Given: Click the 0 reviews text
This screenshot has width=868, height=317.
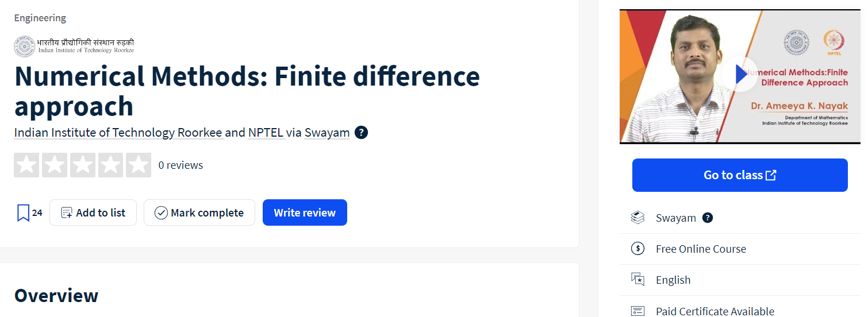Looking at the screenshot, I should click(x=180, y=165).
